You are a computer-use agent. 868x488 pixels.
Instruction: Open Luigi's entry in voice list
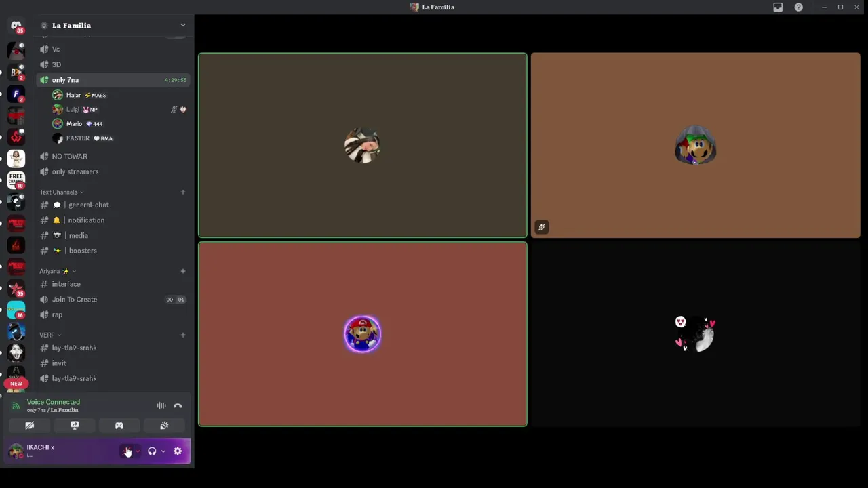tap(119, 109)
